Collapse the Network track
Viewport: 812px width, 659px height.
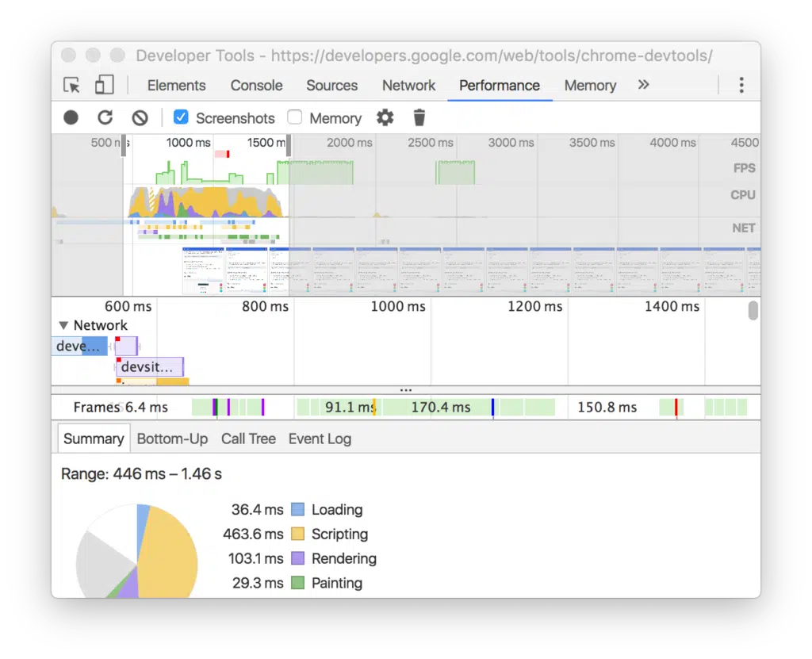coord(63,325)
